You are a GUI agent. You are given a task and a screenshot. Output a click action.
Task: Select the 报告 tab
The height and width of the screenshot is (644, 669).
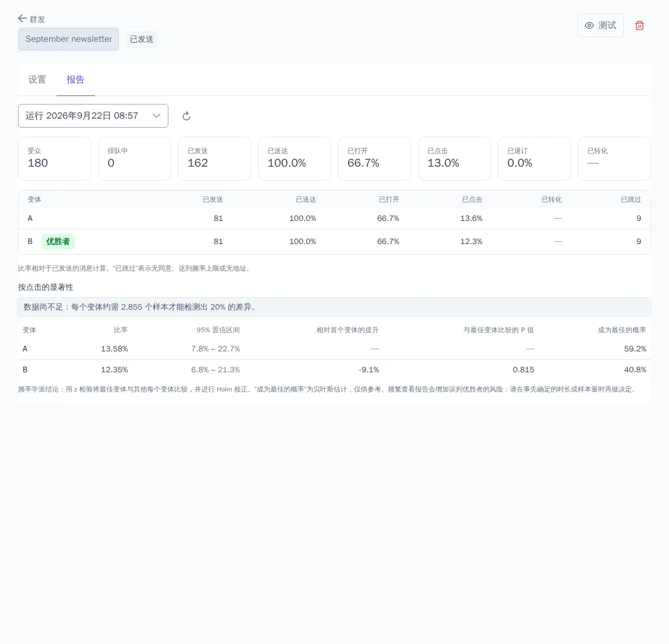[76, 80]
